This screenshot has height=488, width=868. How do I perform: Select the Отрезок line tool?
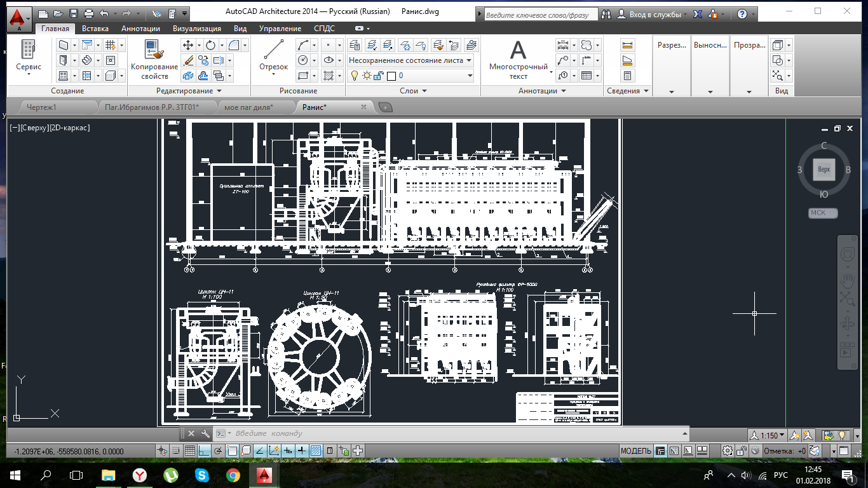(274, 54)
